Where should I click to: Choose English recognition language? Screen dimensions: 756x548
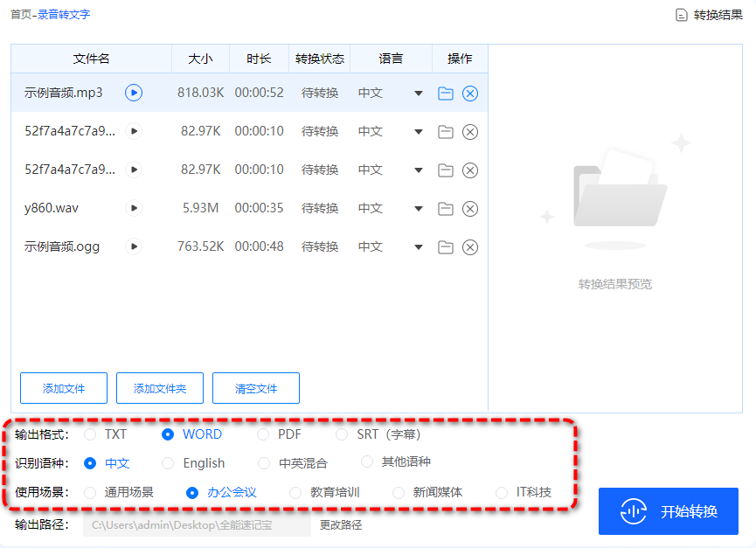[168, 463]
